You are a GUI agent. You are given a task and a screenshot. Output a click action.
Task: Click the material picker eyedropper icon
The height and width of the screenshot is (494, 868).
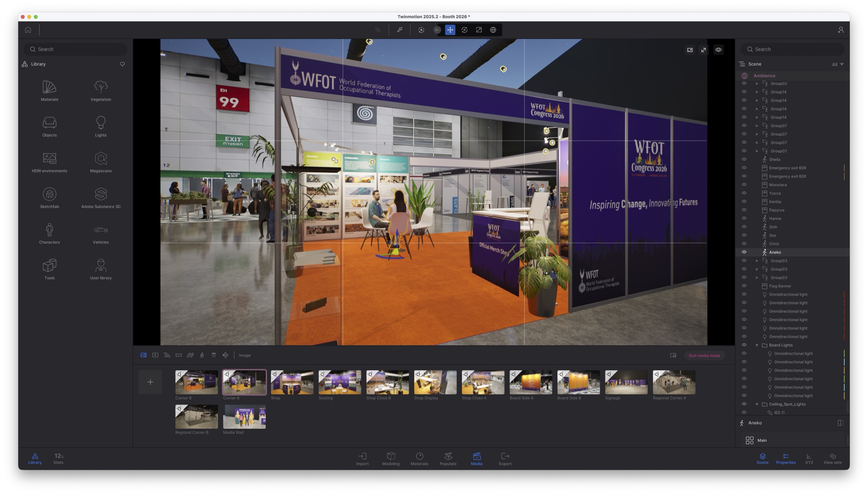pyautogui.click(x=399, y=30)
